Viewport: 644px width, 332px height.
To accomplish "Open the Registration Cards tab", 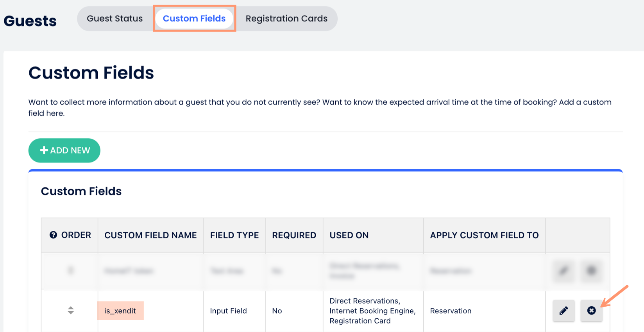I will click(286, 19).
